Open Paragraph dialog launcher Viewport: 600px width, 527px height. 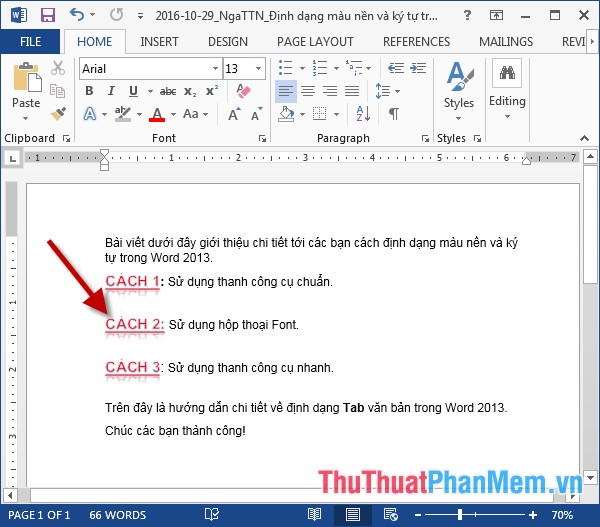[x=425, y=139]
